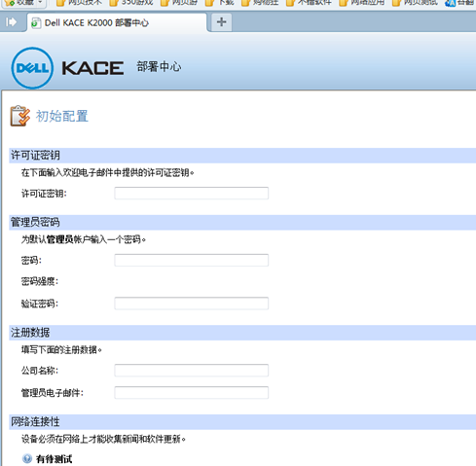Viewport: 476px width, 466px height.
Task: Click the 注册数据 section header
Action: coord(242,333)
